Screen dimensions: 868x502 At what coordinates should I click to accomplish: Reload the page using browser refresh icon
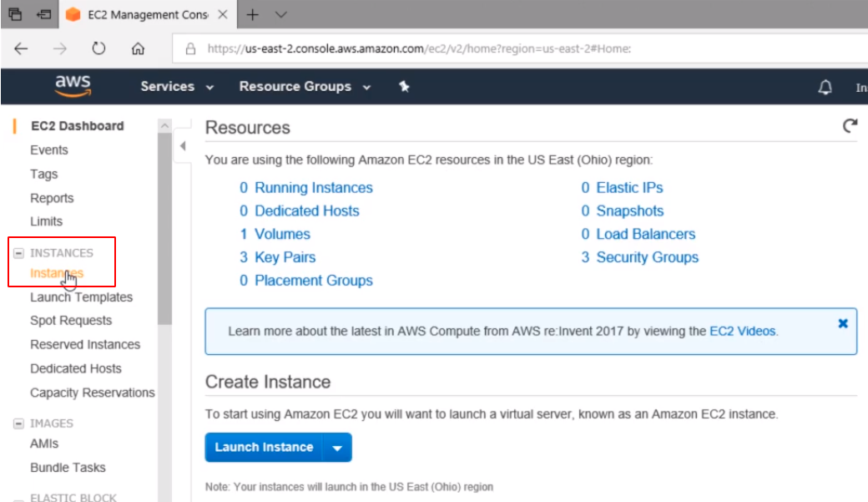coord(98,48)
